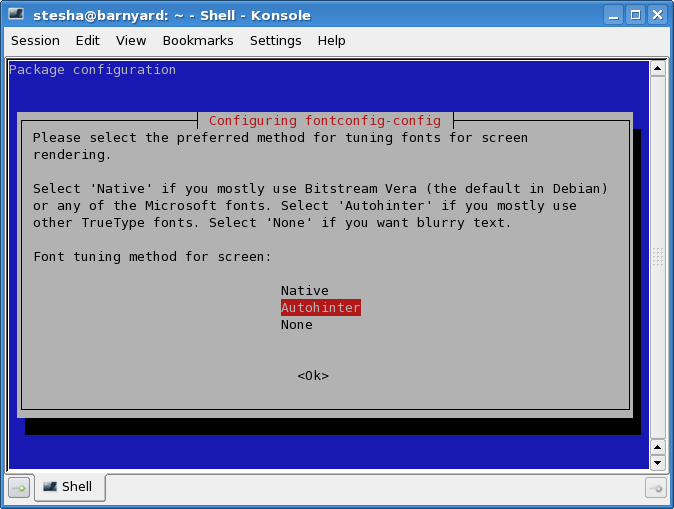The width and height of the screenshot is (674, 509).
Task: Click the close session icon at the right of the tab bar
Action: [656, 488]
